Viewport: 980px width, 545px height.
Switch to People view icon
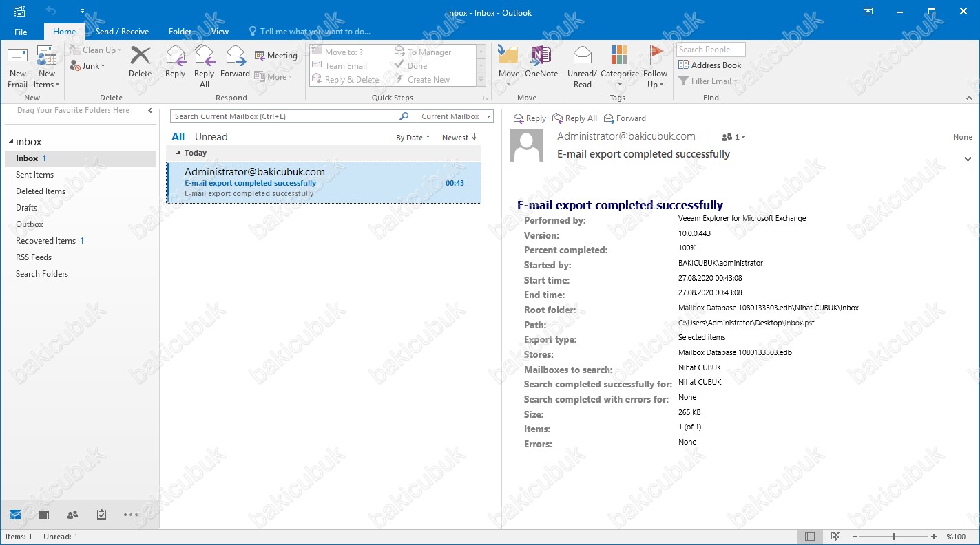(x=72, y=515)
